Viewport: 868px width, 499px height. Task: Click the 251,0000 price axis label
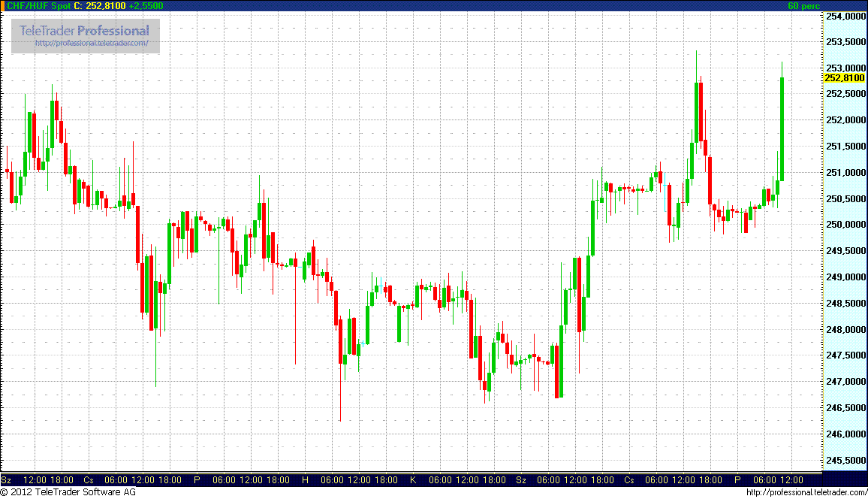(x=845, y=172)
